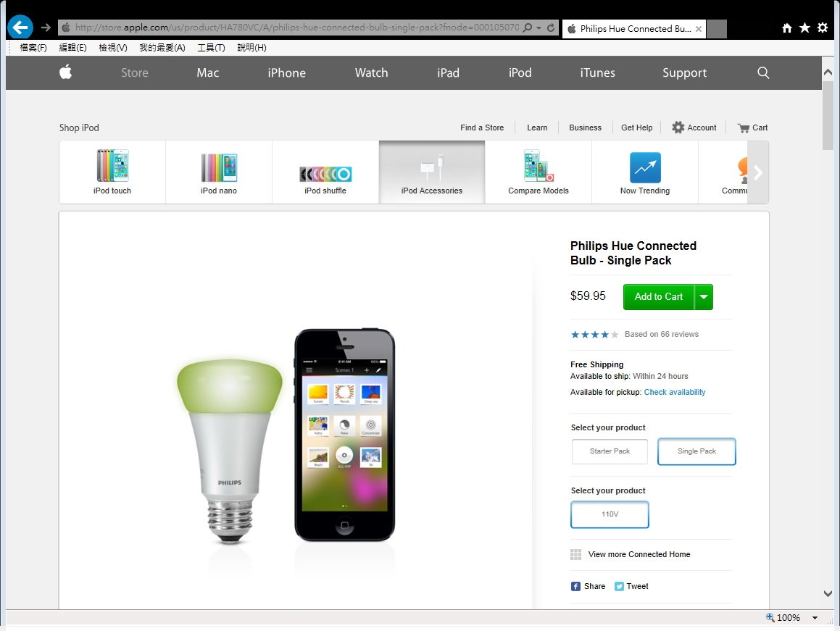This screenshot has width=840, height=631.
Task: Select Compare Models category icon
Action: [538, 166]
